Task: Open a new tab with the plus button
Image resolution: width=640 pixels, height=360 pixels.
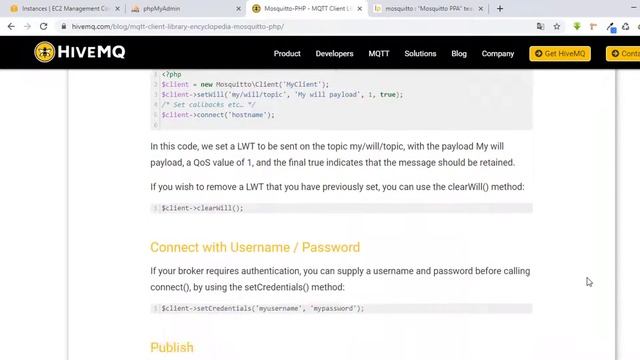Action: (500, 9)
